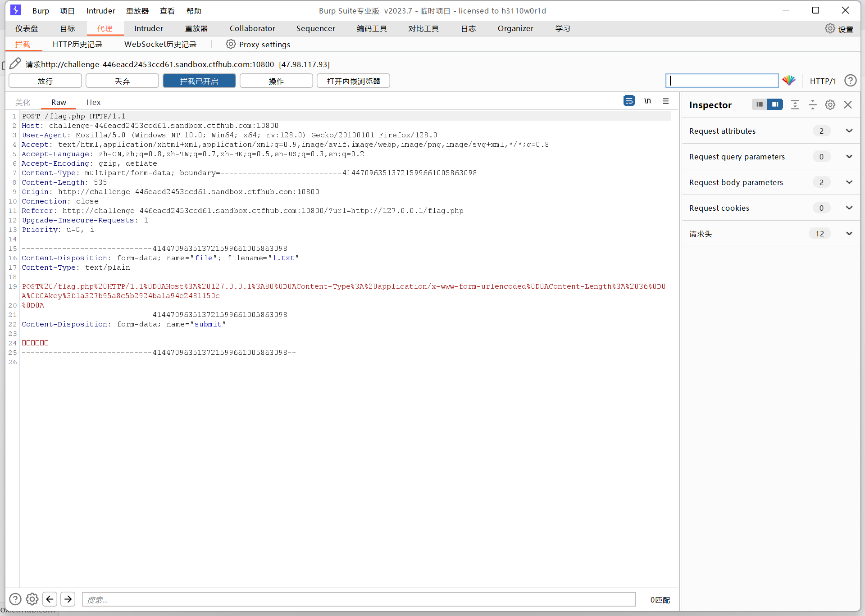Open the 项目 menu
Image resolution: width=865 pixels, height=616 pixels.
[67, 11]
